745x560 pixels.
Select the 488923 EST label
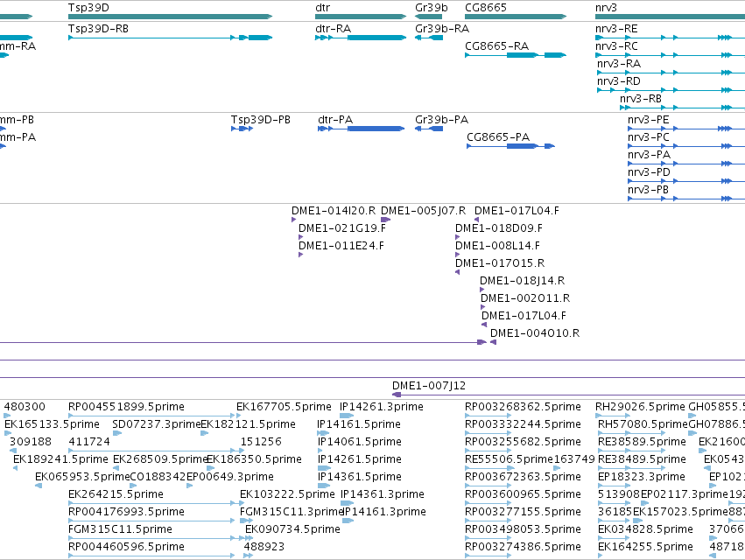coord(264,548)
